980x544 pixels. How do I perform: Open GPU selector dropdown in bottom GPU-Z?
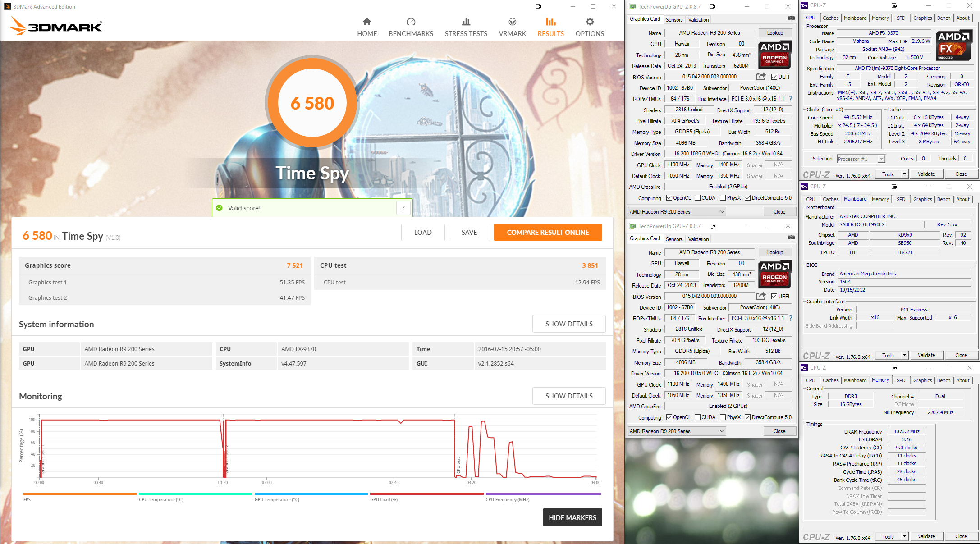point(677,431)
